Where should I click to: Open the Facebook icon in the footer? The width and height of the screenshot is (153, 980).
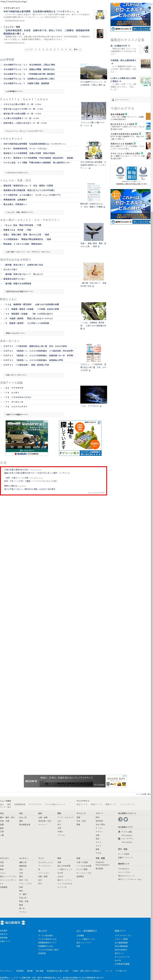[x=120, y=819]
